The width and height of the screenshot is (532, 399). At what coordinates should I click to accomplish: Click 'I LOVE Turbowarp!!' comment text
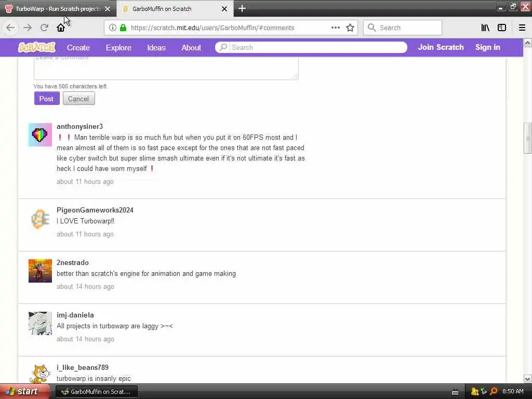(86, 221)
